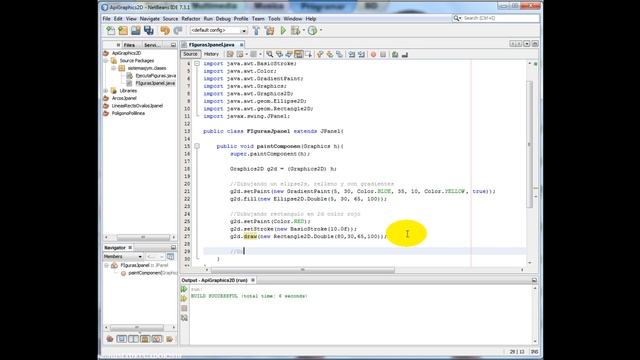The height and width of the screenshot is (360, 640).
Task: Open the Refactor menu
Action: coord(191,19)
